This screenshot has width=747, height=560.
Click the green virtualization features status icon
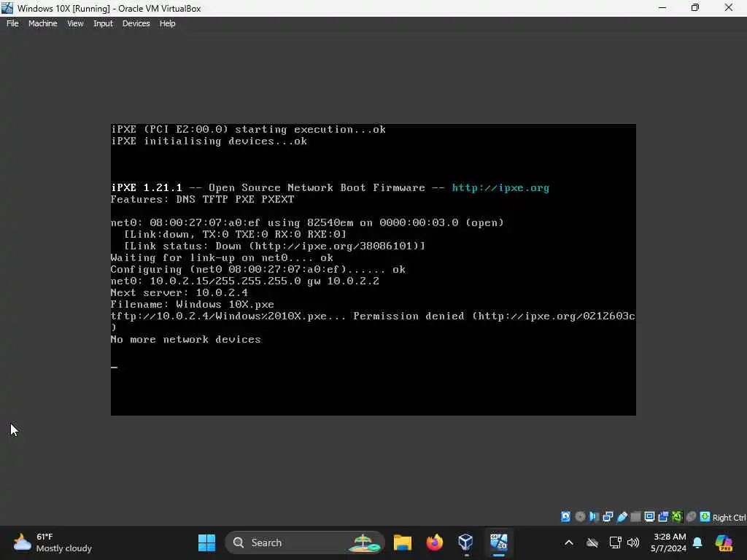pos(677,517)
